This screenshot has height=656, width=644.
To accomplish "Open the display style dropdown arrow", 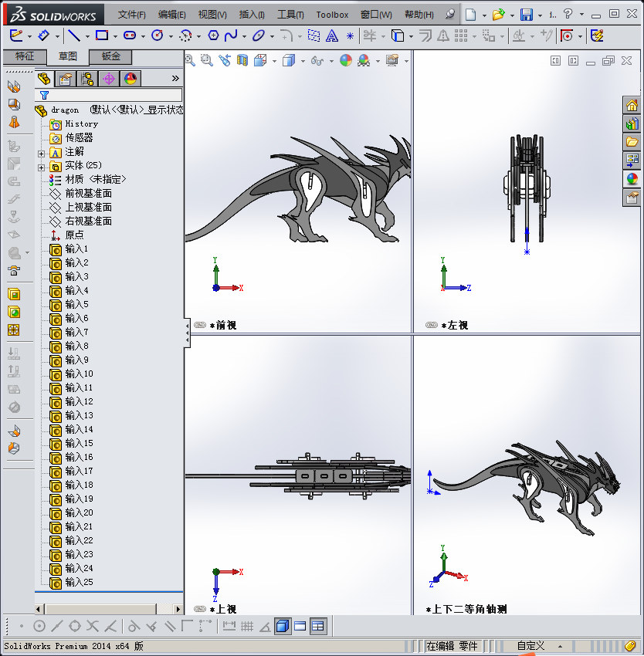I will click(x=303, y=61).
